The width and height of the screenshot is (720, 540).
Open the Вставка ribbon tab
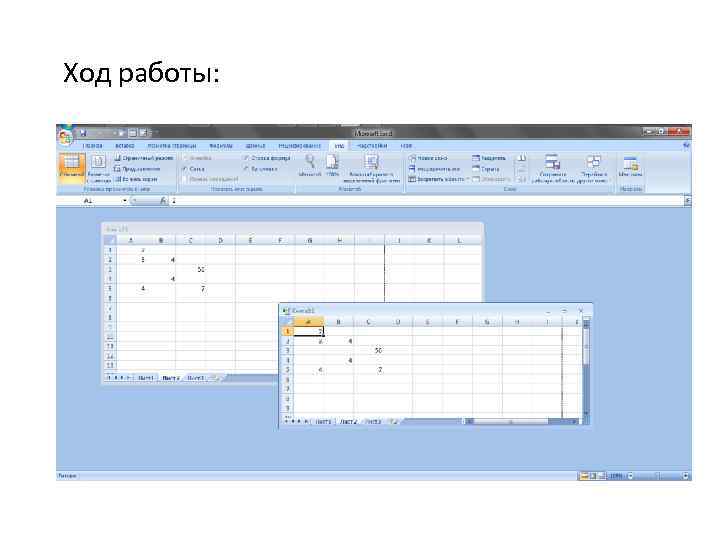125,146
